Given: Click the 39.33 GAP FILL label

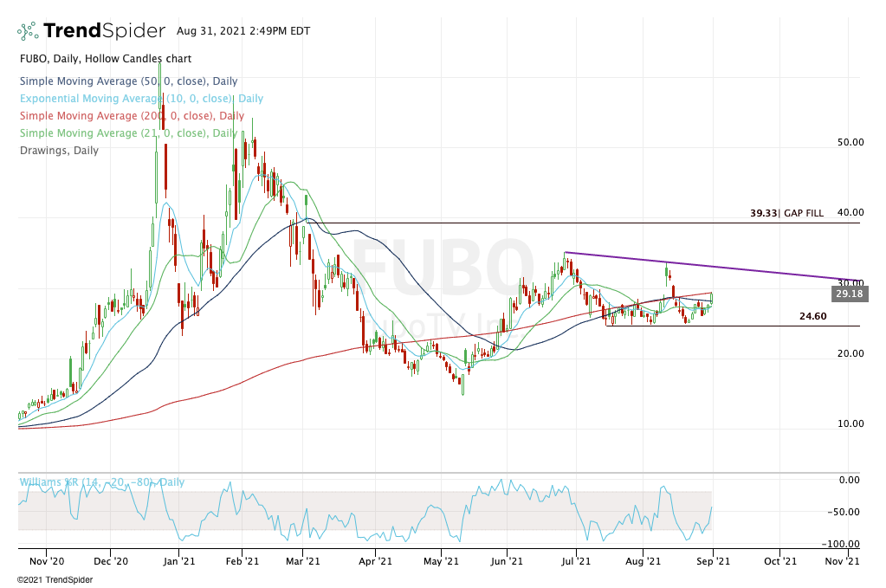Looking at the screenshot, I should coord(786,213).
